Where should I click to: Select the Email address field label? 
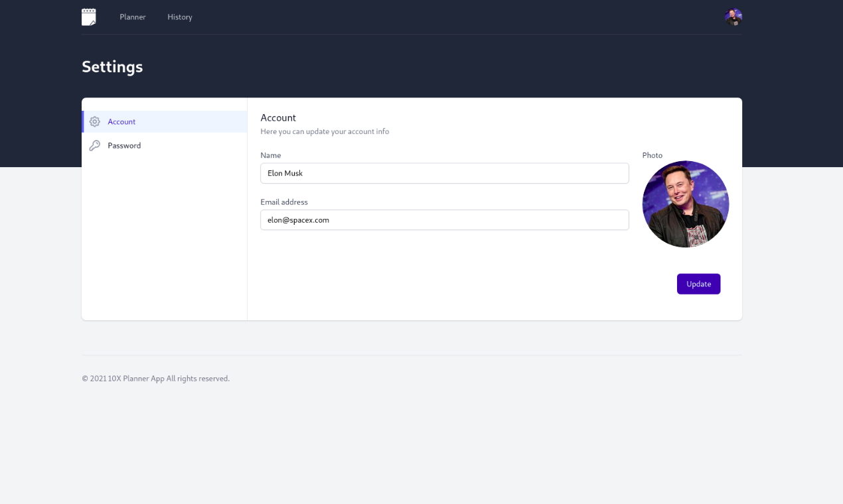[284, 202]
